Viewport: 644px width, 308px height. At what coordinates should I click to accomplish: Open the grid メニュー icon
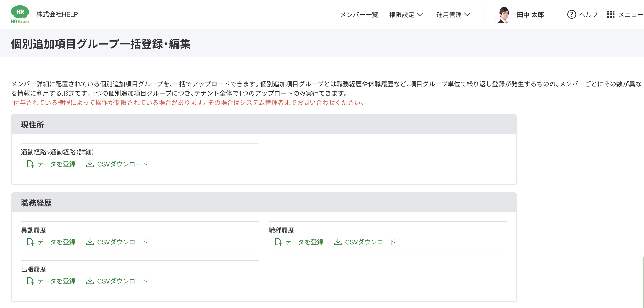611,15
